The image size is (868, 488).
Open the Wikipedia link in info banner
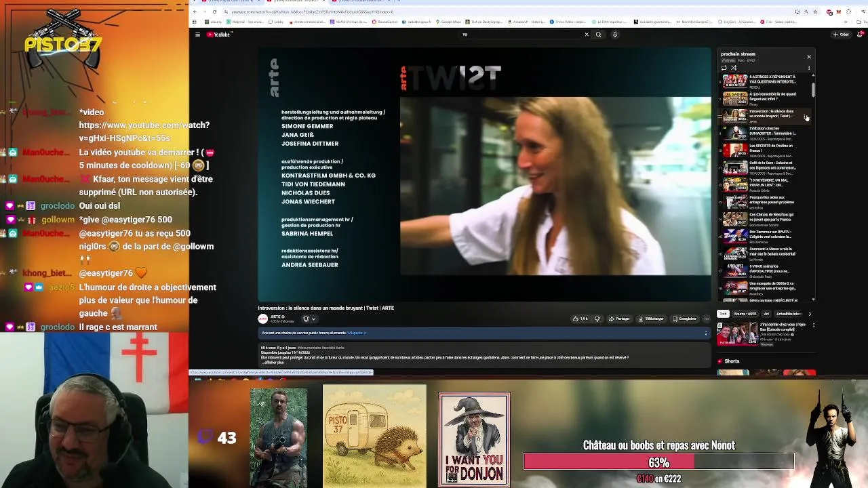pyautogui.click(x=357, y=333)
